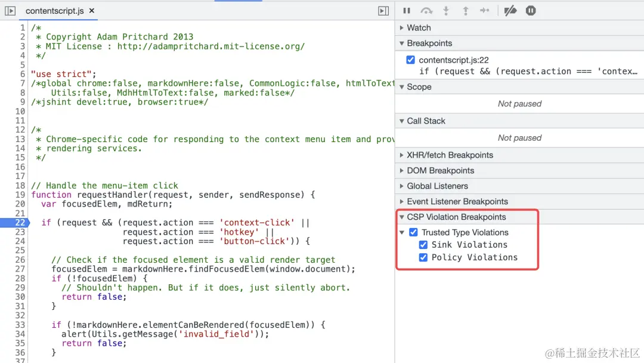Step to the next statement

[x=485, y=11]
